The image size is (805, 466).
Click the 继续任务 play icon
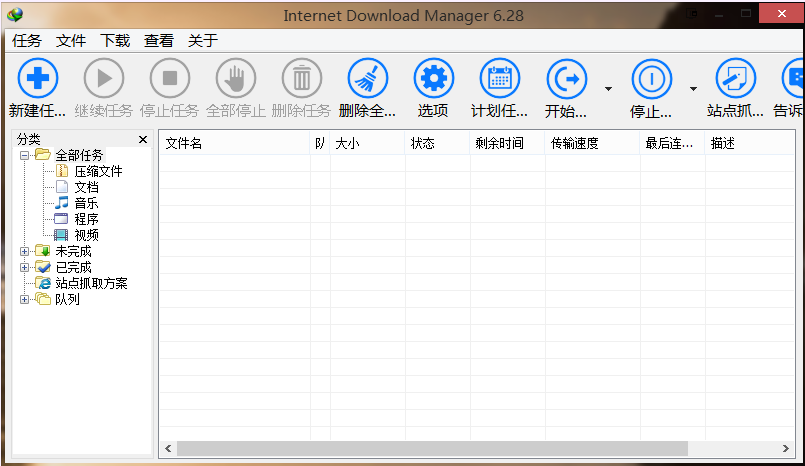(104, 78)
